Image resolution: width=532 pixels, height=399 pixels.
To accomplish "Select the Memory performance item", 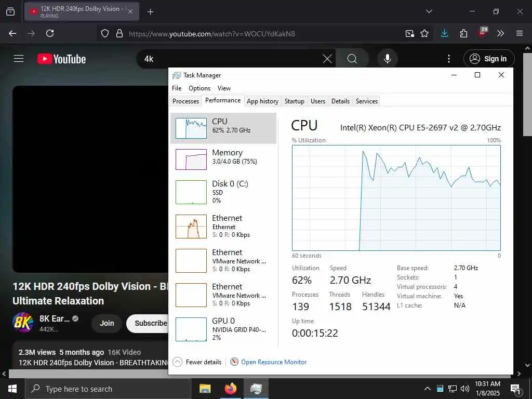I will 223,159.
